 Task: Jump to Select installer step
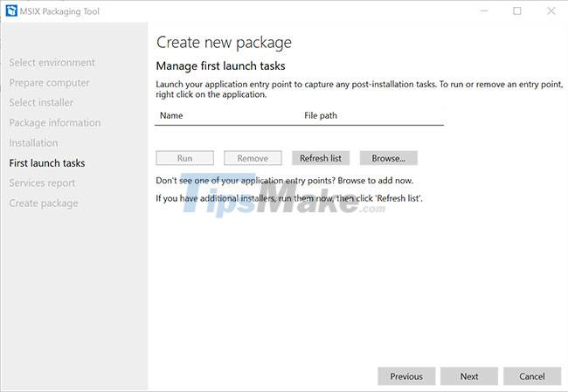[x=41, y=102]
